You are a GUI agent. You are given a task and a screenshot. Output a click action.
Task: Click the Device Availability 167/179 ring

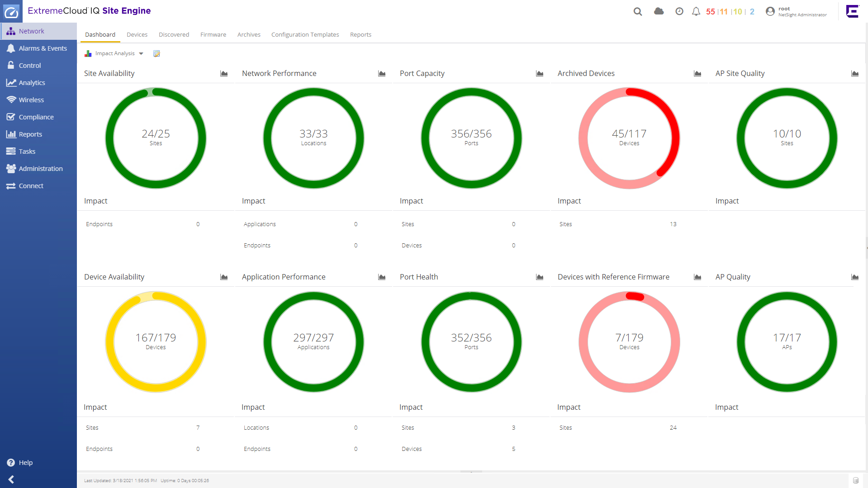pyautogui.click(x=156, y=342)
